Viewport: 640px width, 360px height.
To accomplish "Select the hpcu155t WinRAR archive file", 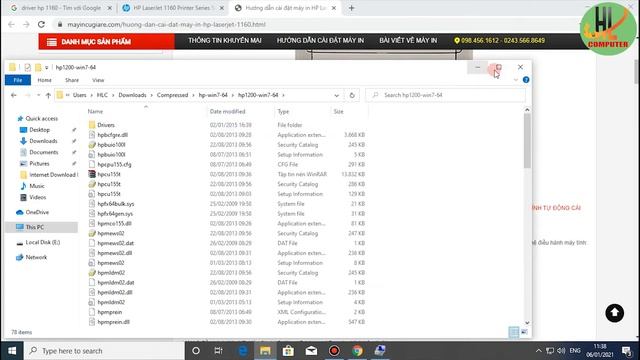I will (109, 174).
